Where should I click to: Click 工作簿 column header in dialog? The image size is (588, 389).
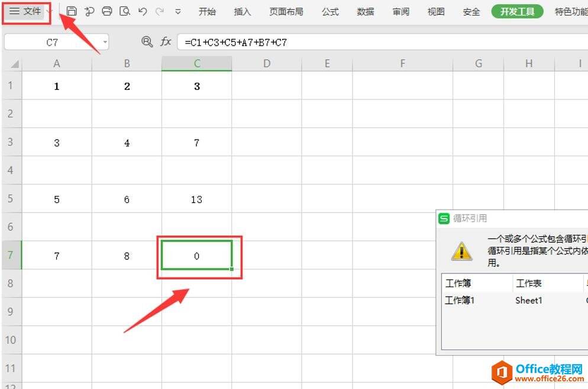(477, 283)
